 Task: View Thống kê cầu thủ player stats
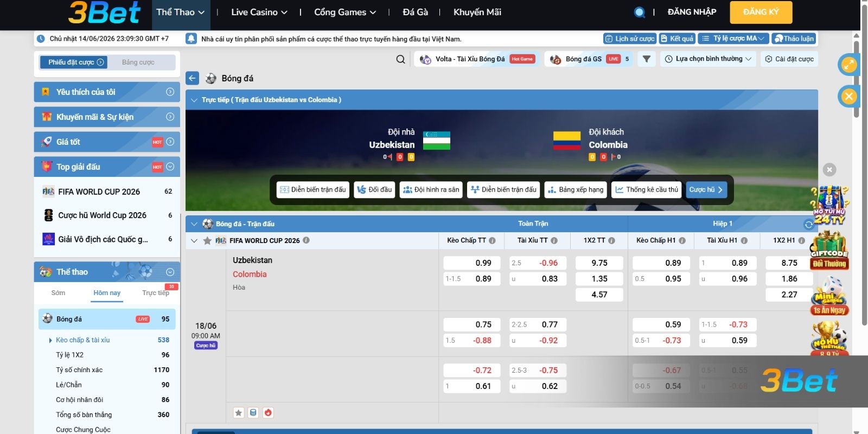pyautogui.click(x=646, y=190)
